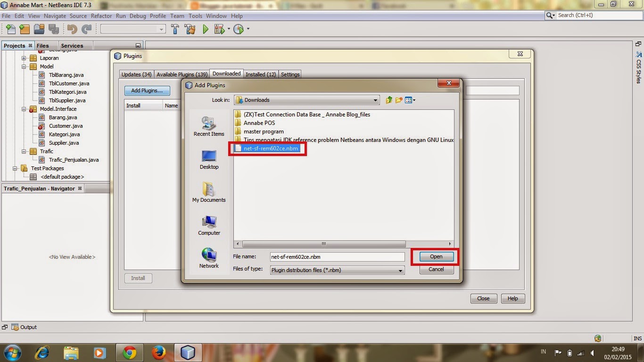Switch to Available Plugins (139) tab

tap(182, 74)
